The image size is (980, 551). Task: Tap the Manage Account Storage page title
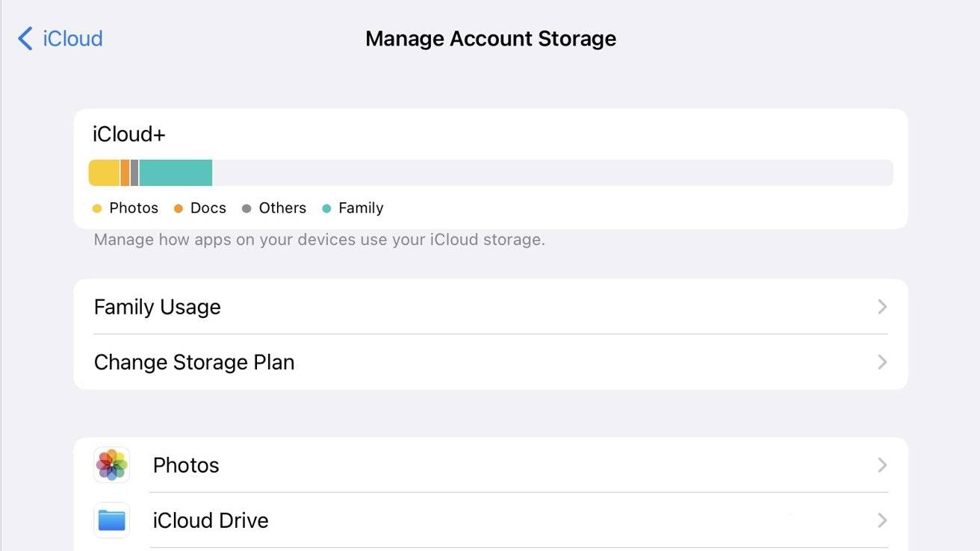click(x=491, y=39)
